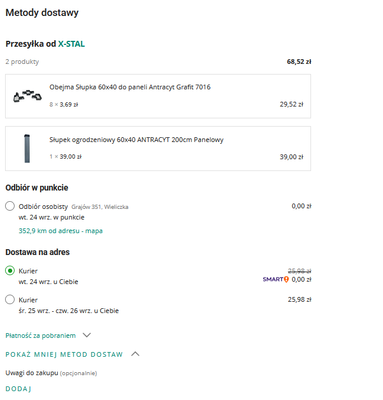Open Obejma Słupka 60x40 product title
This screenshot has height=400, width=383.
tap(130, 87)
